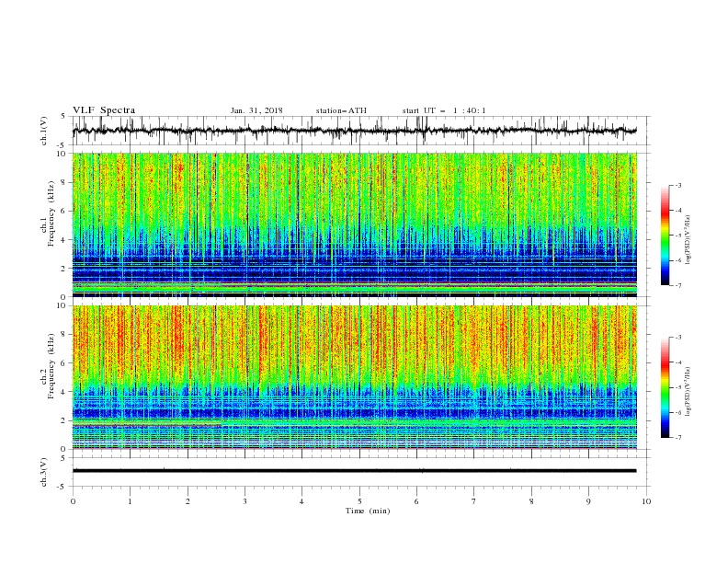The image size is (728, 563).
Task: Click the time axis tick label "4"
Action: tap(301, 501)
